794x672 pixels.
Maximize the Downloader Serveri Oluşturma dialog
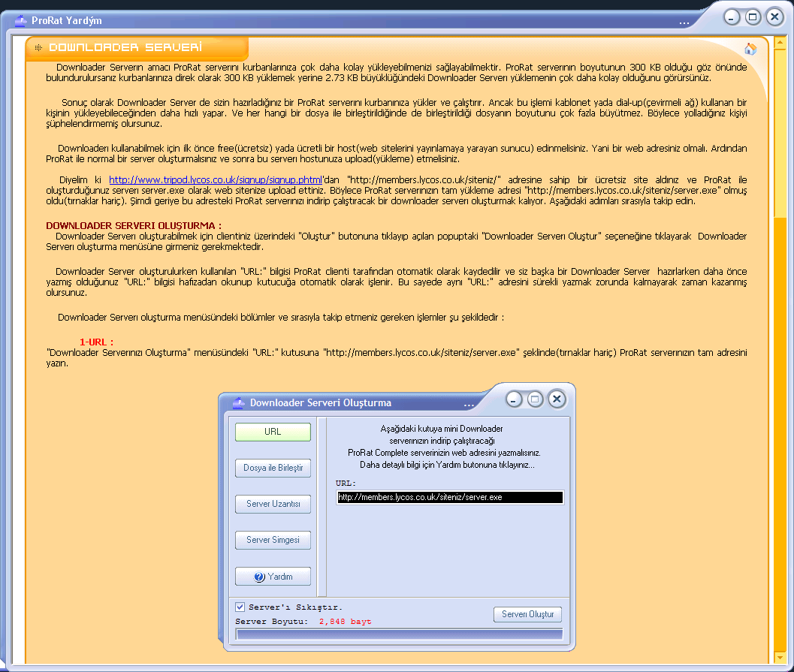tap(535, 399)
